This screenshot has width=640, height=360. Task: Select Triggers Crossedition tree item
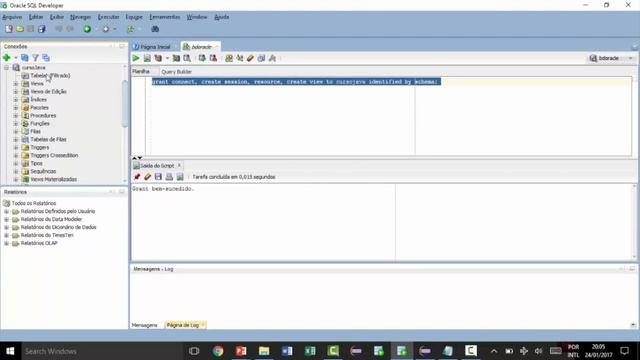(54, 155)
